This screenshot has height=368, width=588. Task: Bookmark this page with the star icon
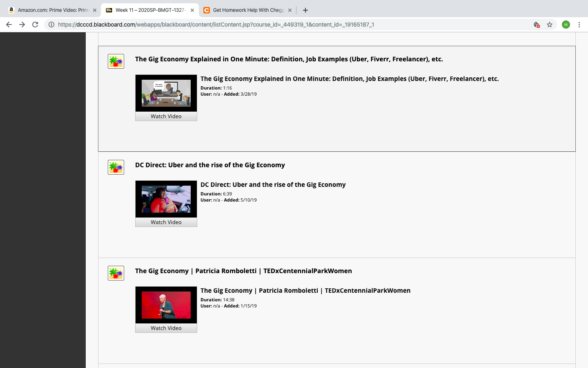pos(550,25)
